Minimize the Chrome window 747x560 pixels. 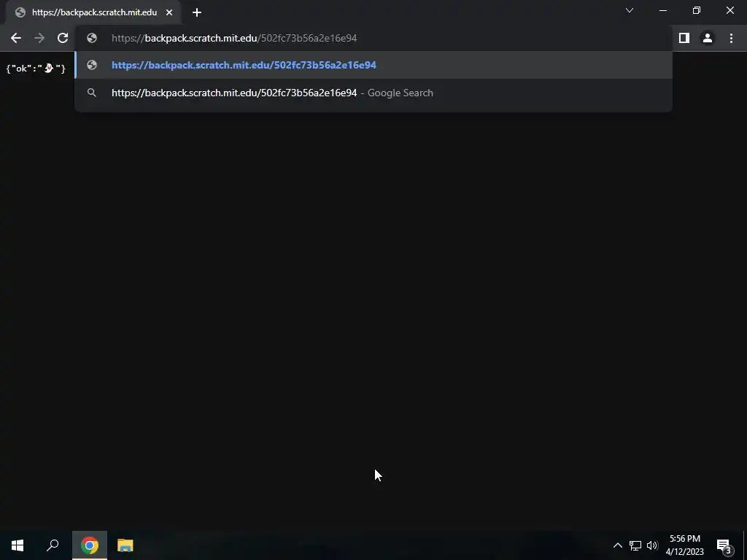tap(663, 10)
